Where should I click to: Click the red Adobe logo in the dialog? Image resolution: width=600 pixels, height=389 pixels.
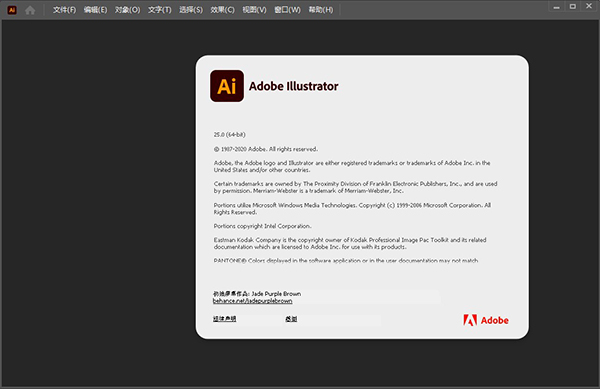tap(486, 320)
